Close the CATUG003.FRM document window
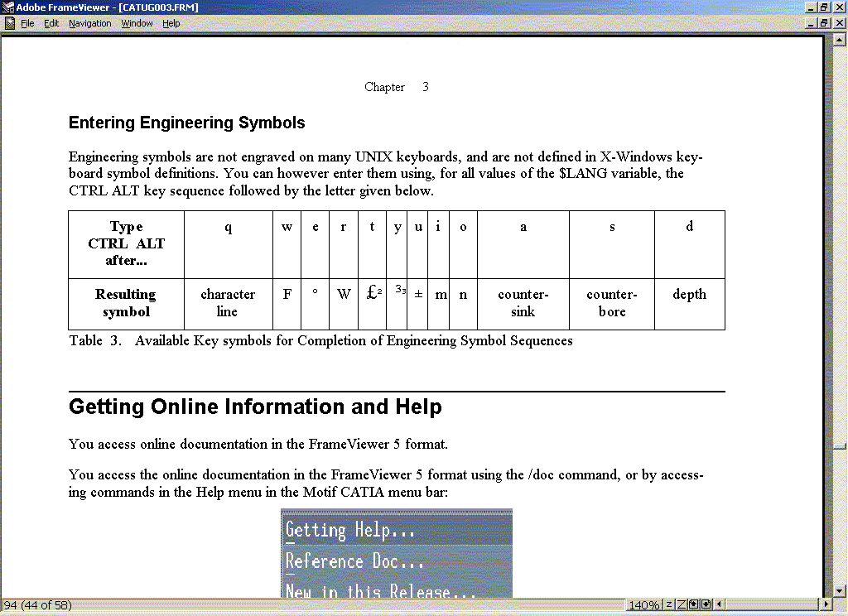The width and height of the screenshot is (848, 616). coord(839,23)
